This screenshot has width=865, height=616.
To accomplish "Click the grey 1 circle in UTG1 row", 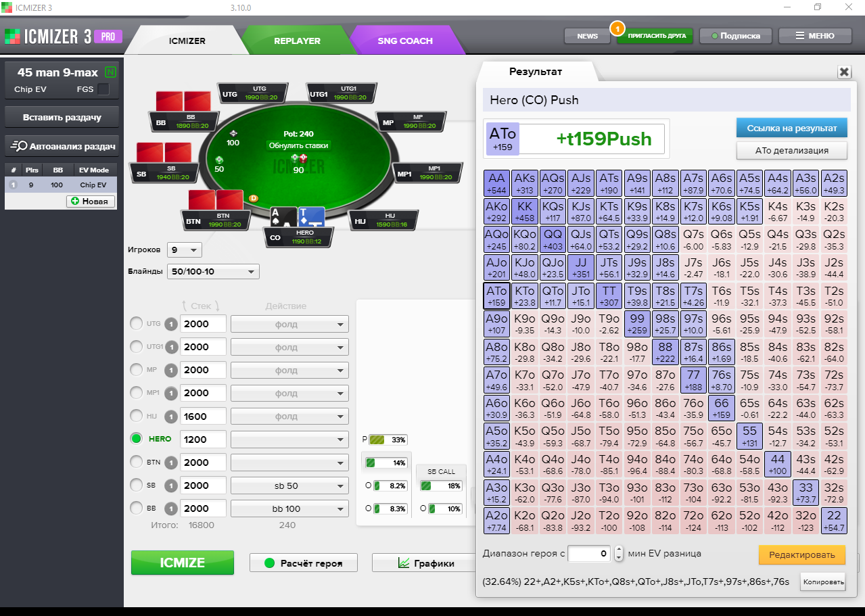I will point(172,348).
